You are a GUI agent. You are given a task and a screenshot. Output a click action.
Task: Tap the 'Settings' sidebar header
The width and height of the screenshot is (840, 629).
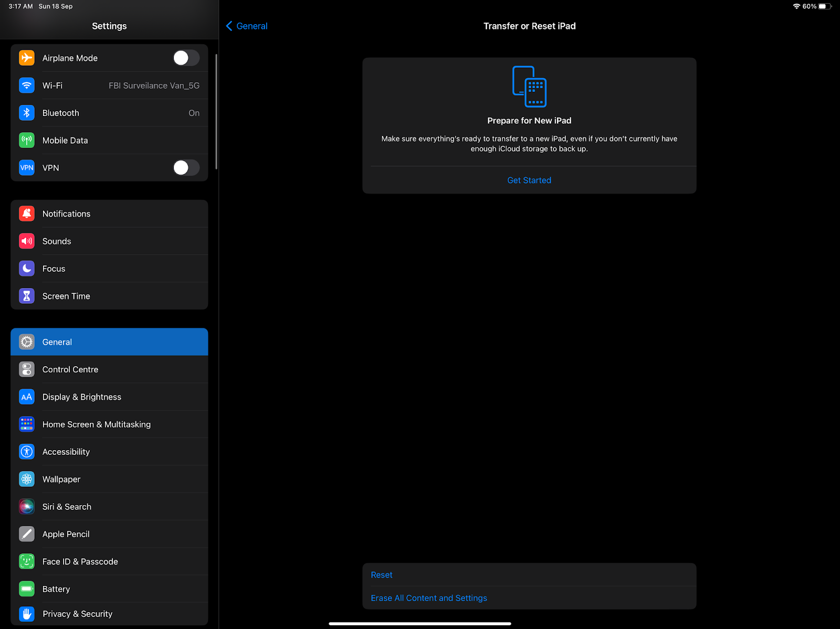point(109,26)
